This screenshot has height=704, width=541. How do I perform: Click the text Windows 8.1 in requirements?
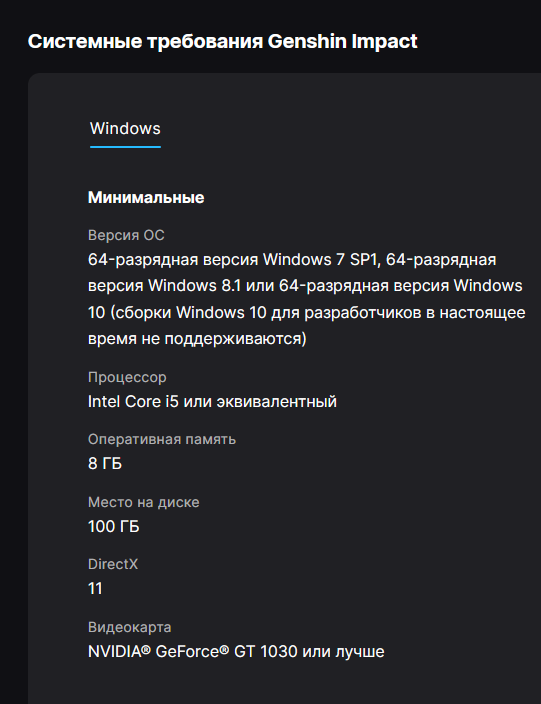tap(194, 286)
